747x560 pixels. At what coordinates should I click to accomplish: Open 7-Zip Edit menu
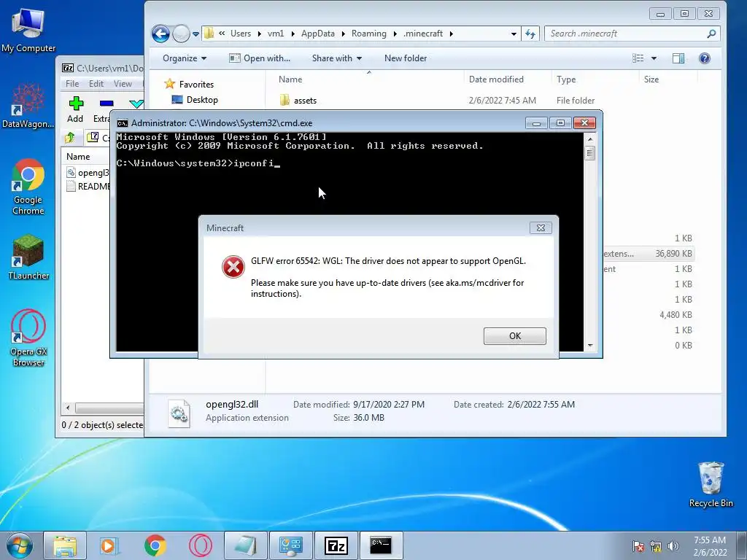(x=96, y=84)
